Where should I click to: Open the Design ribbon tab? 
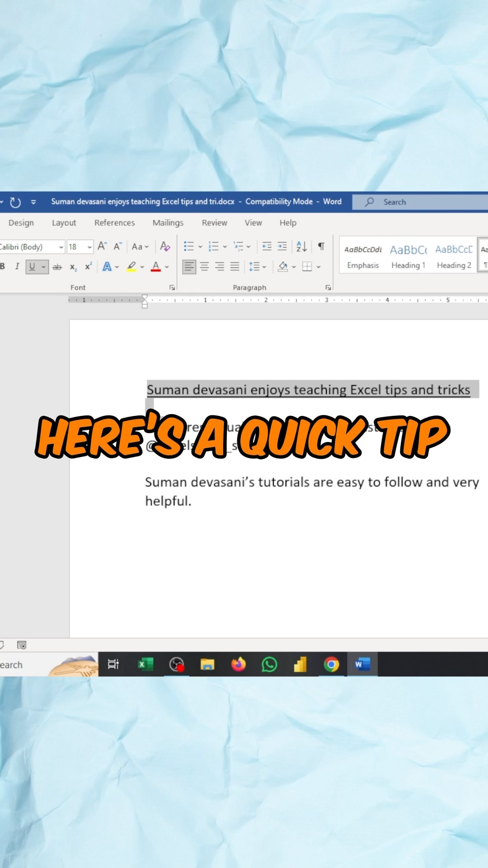pyautogui.click(x=21, y=223)
